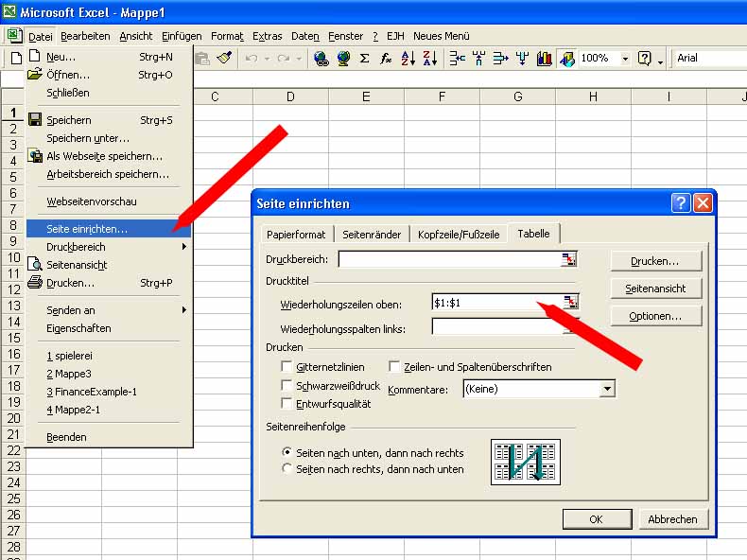Click the AutoSum sigma icon
Viewport: 747px width, 560px height.
point(364,59)
